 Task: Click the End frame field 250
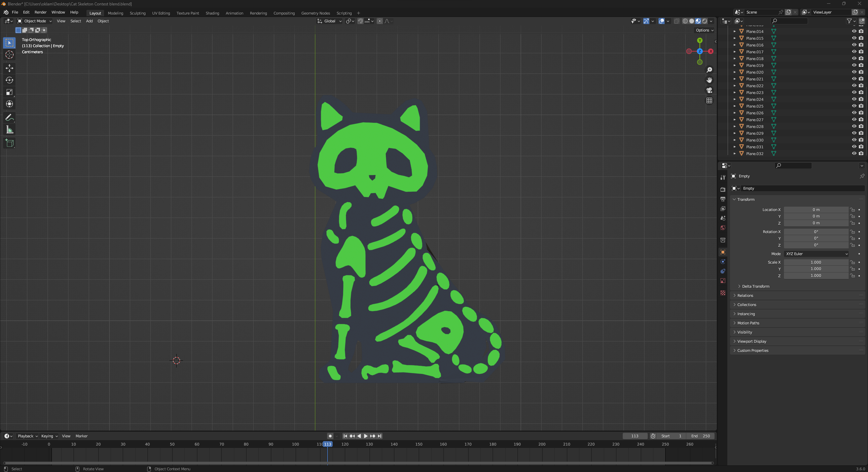(701, 436)
